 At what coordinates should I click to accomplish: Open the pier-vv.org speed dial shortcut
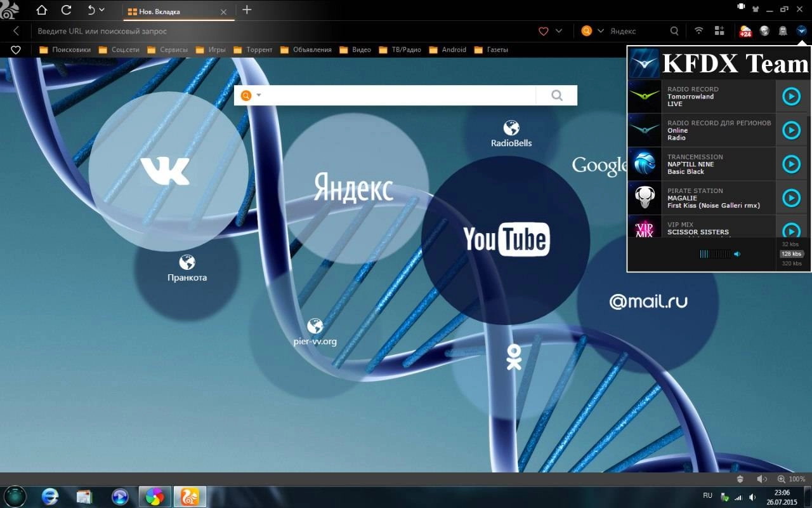pos(315,333)
